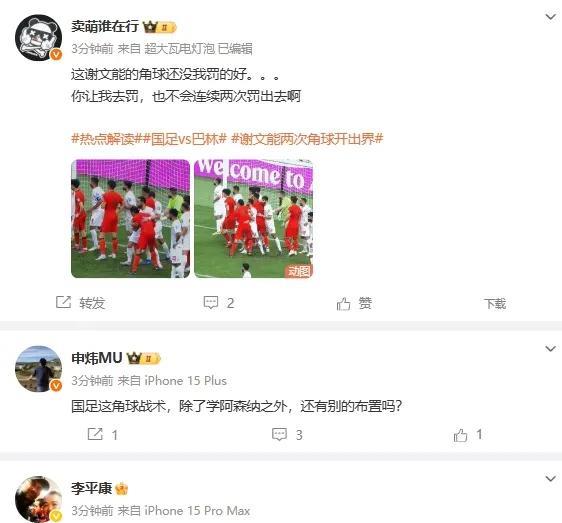This screenshot has height=523, width=562.
Task: Click the 下载 button
Action: [495, 304]
